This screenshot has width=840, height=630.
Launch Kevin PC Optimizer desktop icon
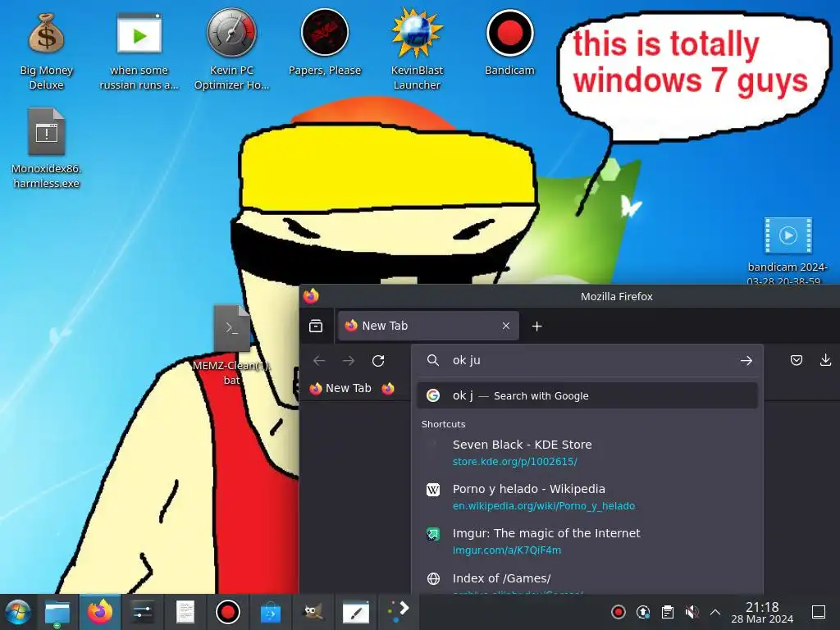point(231,49)
